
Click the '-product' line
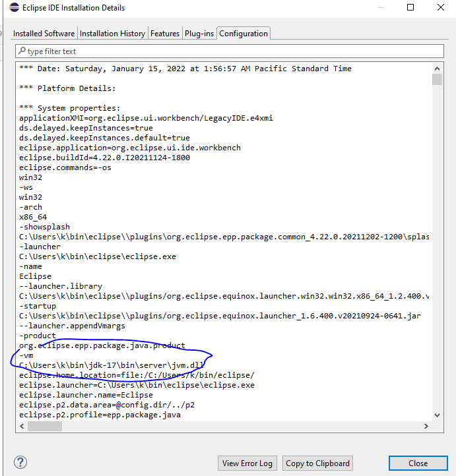tap(38, 336)
